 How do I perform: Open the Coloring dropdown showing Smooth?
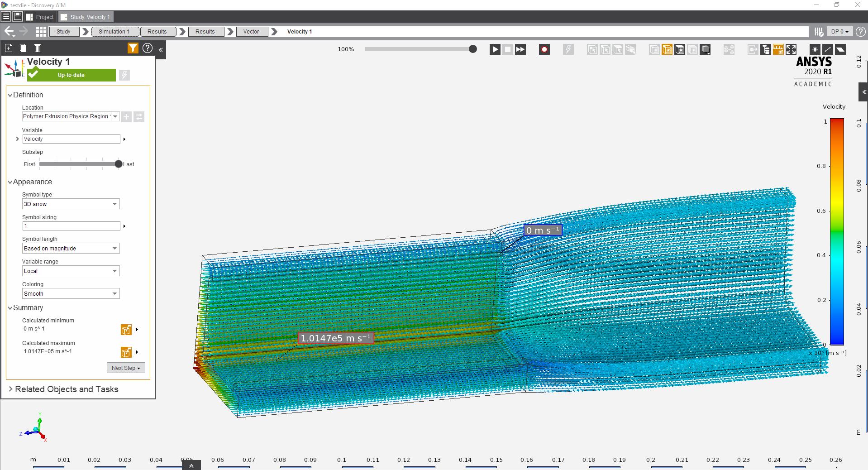point(70,293)
